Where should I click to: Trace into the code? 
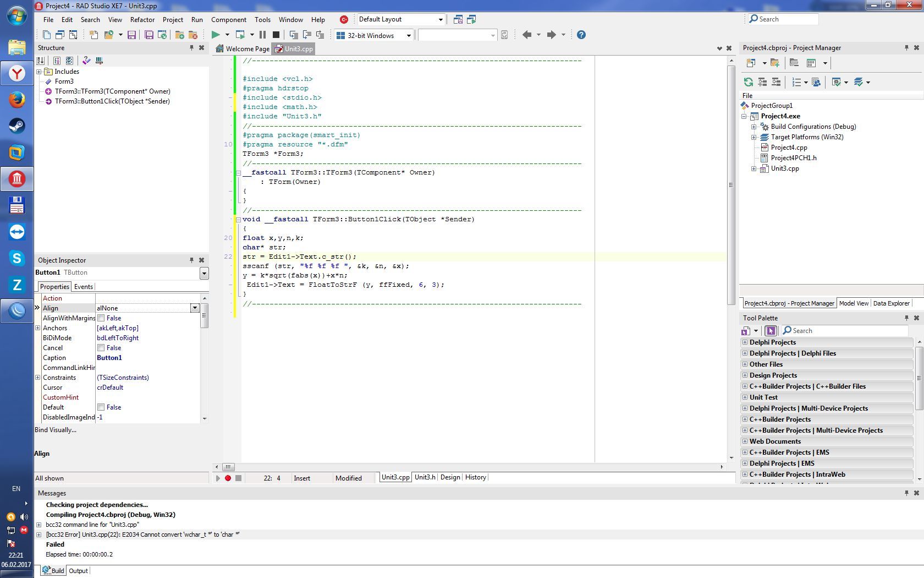pyautogui.click(x=294, y=35)
